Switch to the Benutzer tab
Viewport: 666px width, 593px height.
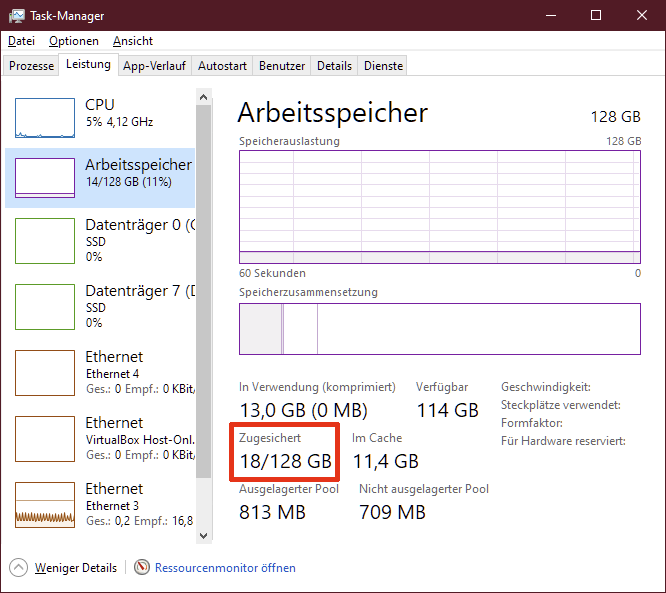[282, 66]
